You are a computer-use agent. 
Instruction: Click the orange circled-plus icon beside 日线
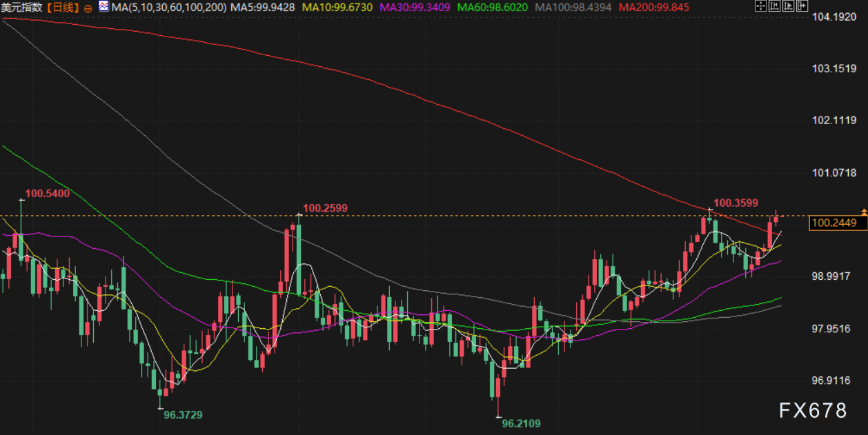[x=88, y=8]
